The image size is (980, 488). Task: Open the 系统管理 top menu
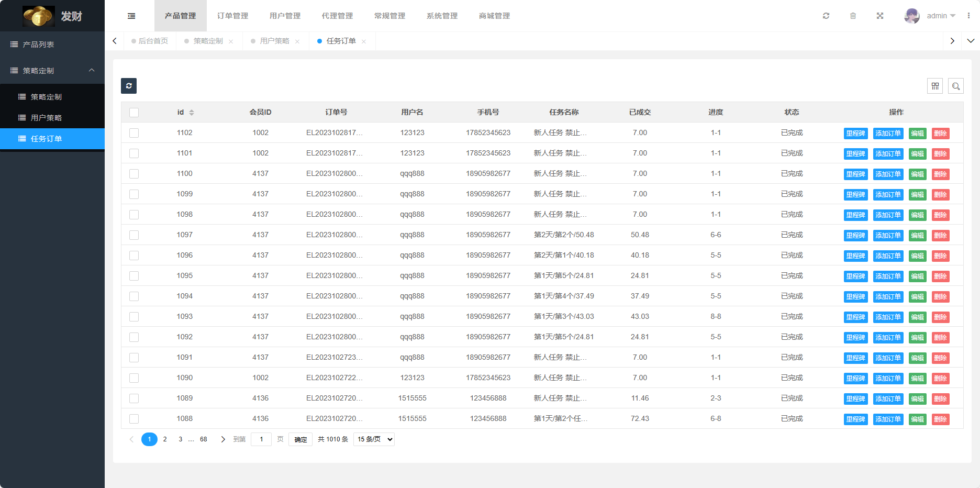click(x=442, y=16)
